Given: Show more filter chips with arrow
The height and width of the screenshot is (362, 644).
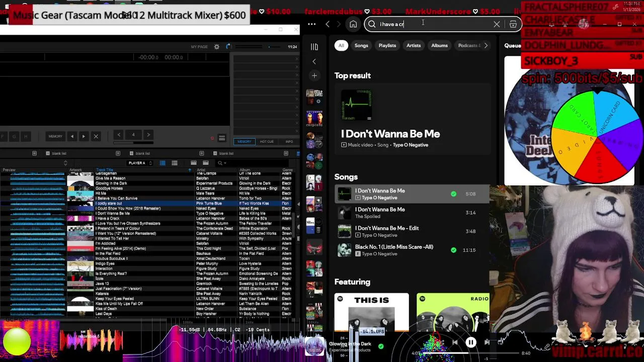Looking at the screenshot, I should pos(486,45).
